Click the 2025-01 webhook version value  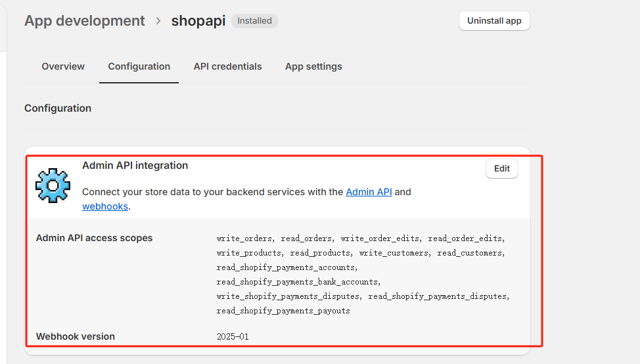pyautogui.click(x=233, y=336)
